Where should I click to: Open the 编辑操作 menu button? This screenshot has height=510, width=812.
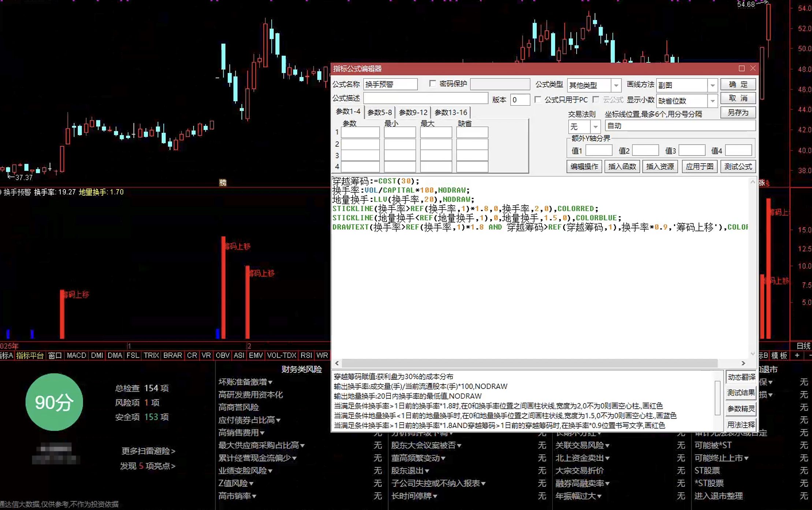[x=584, y=167]
